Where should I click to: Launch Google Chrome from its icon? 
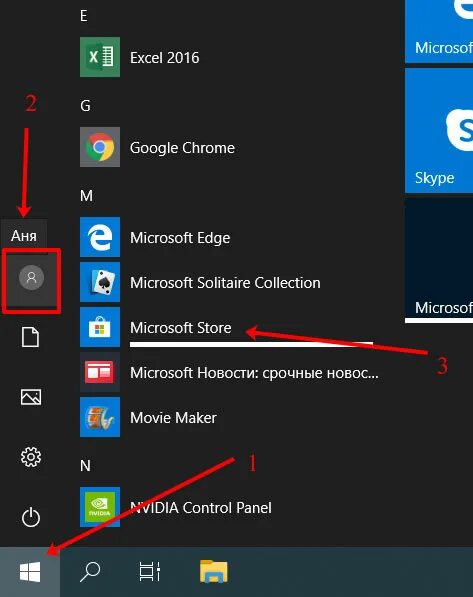(x=100, y=147)
